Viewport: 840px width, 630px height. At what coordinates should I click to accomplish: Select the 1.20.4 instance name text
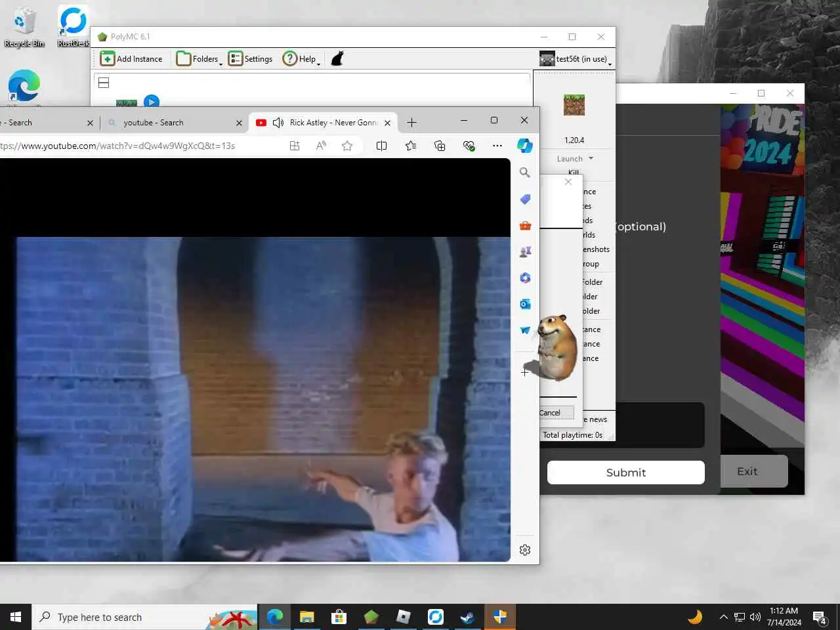(574, 140)
